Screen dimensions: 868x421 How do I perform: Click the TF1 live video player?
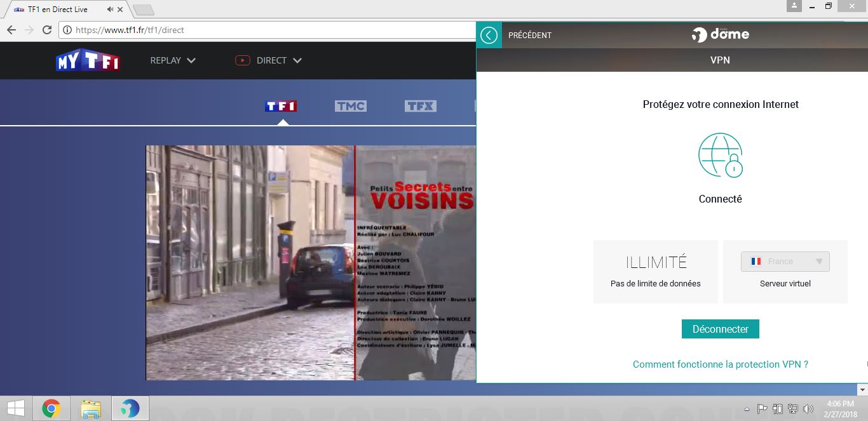click(x=311, y=263)
